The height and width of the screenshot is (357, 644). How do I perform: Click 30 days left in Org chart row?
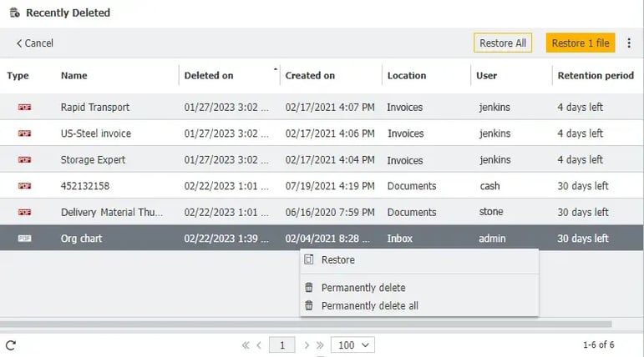pos(583,239)
